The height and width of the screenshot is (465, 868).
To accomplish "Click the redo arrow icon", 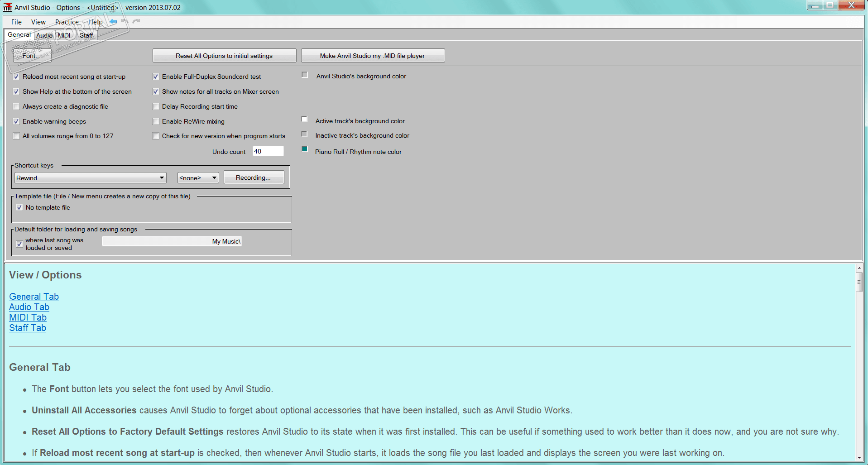I will [136, 21].
